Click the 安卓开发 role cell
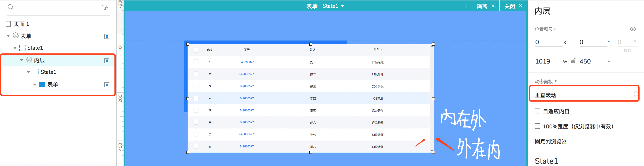Image resolution: width=644 pixels, height=166 pixels. point(377,87)
